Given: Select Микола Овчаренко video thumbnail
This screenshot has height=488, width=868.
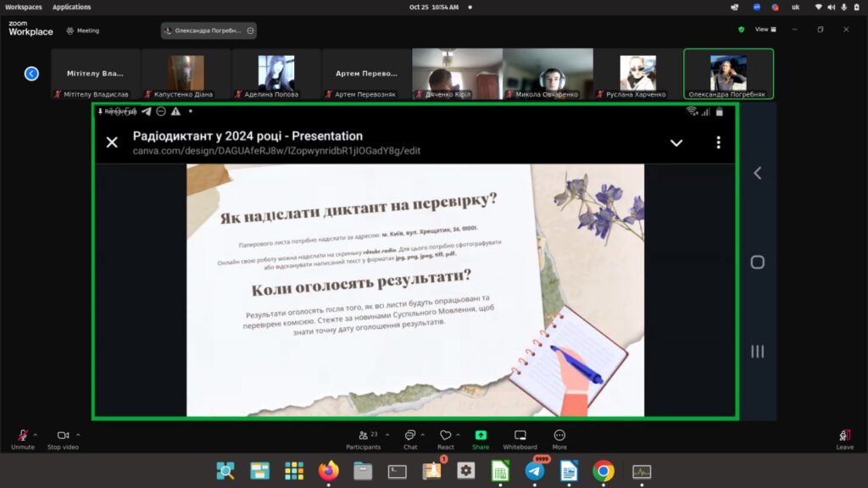Looking at the screenshot, I should coord(548,74).
